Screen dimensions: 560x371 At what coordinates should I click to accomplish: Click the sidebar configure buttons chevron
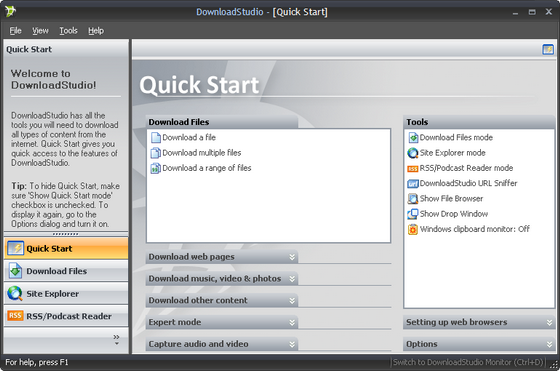116,340
